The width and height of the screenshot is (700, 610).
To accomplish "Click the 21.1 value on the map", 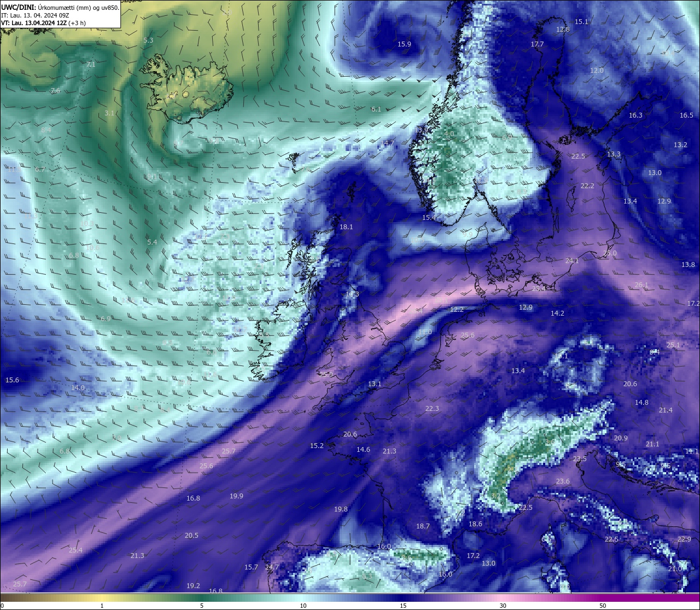I will coord(652,444).
